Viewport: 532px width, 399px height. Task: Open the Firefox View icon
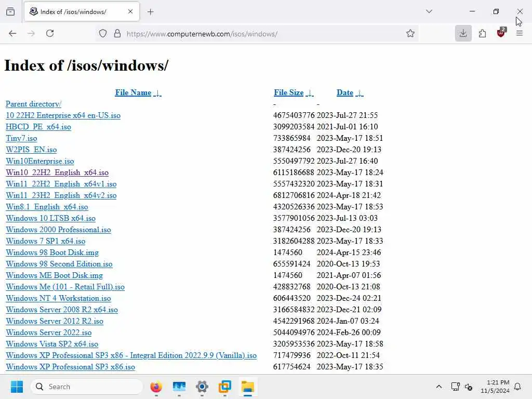click(x=10, y=11)
